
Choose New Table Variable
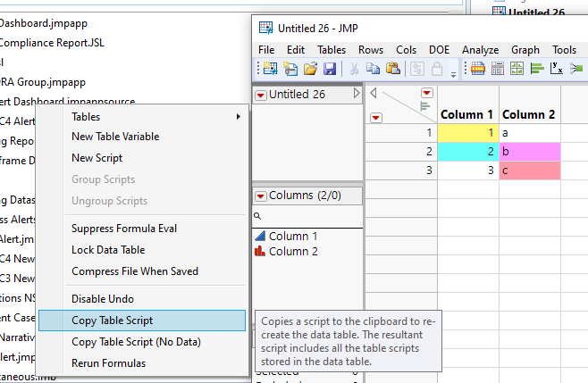click(142, 137)
